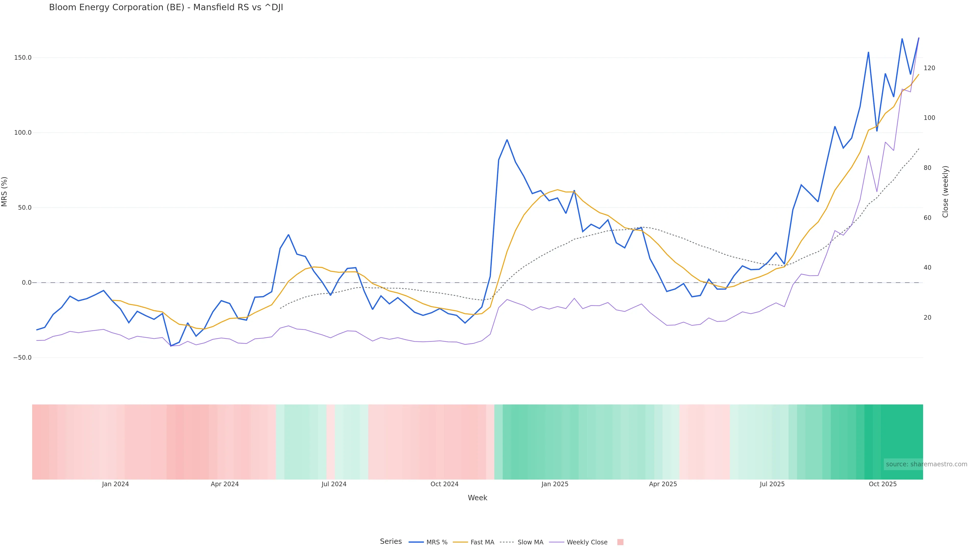Click the chart title Bloom Energy Corporation
This screenshot has height=551, width=980.
166,8
